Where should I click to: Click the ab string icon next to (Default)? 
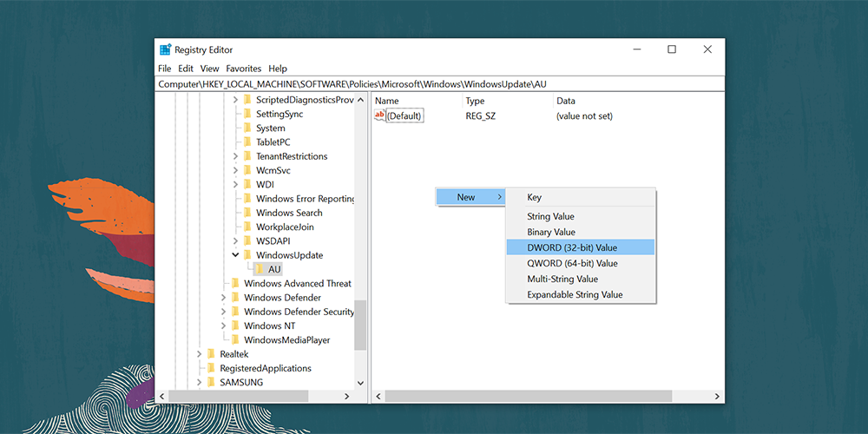[380, 115]
